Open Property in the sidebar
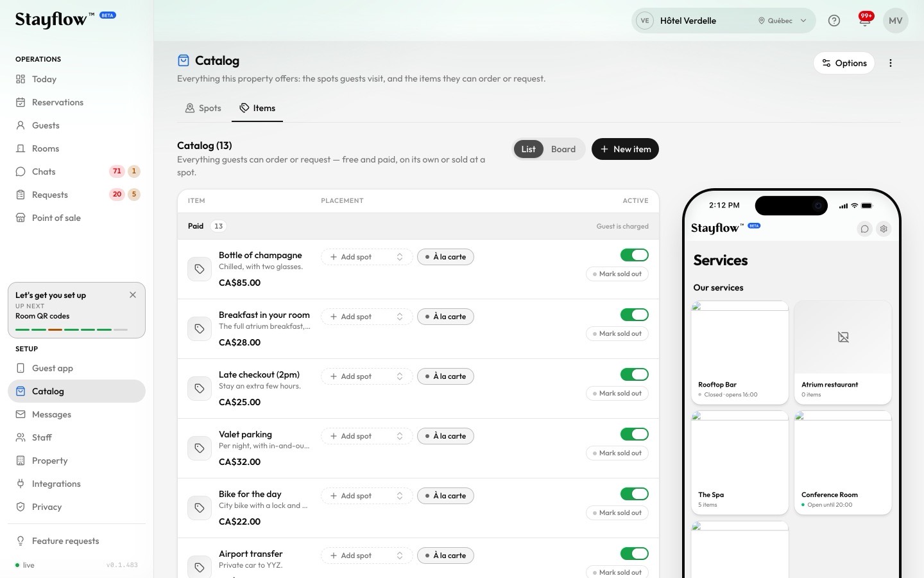Screen dimensions: 924x578 pos(76,460)
